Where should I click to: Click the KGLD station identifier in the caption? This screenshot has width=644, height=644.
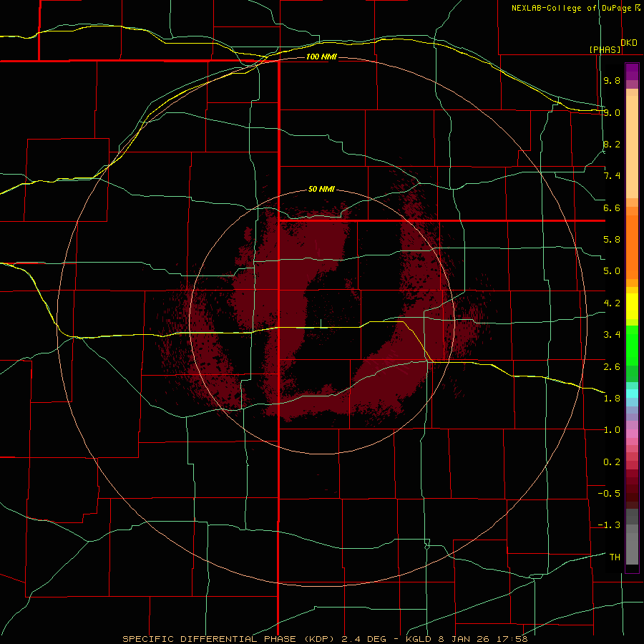click(419, 639)
